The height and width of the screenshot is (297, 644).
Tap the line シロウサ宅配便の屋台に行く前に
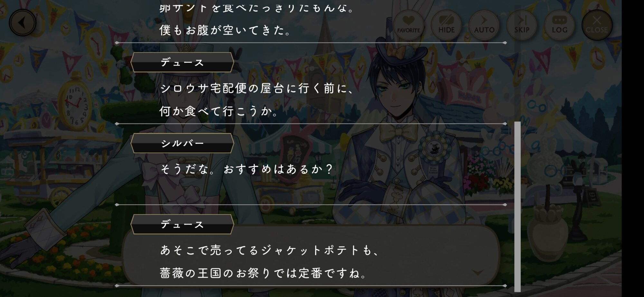click(x=257, y=88)
